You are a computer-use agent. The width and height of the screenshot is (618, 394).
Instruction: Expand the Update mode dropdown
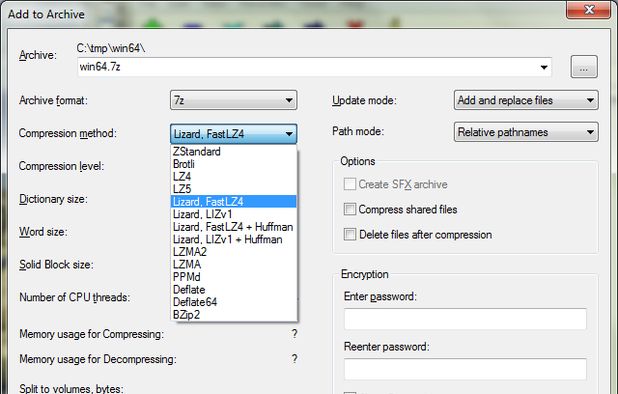coord(526,100)
